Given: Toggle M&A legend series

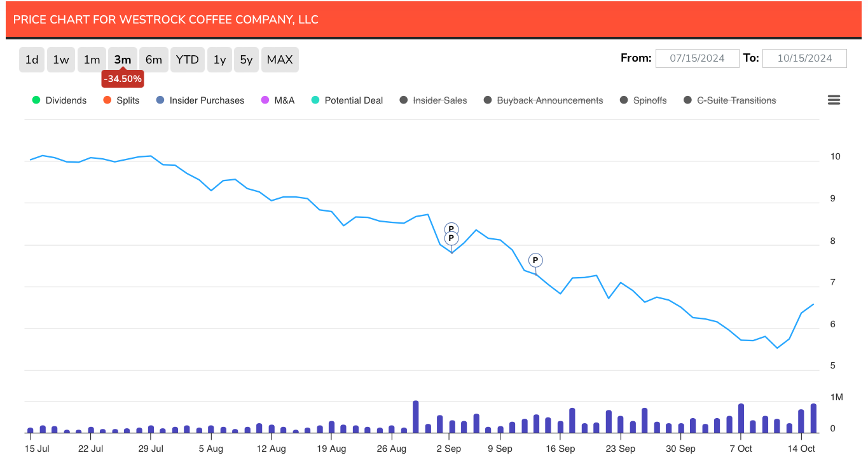Looking at the screenshot, I should tap(277, 100).
